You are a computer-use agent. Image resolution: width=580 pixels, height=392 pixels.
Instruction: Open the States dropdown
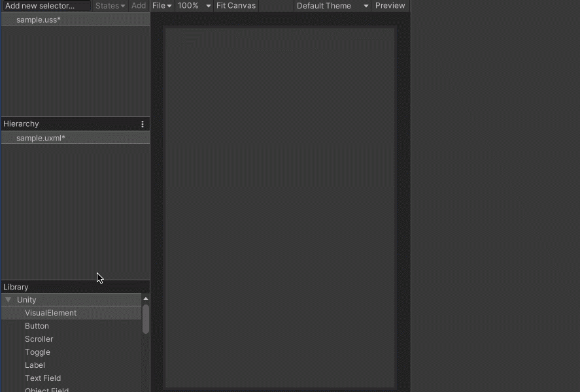(x=110, y=6)
